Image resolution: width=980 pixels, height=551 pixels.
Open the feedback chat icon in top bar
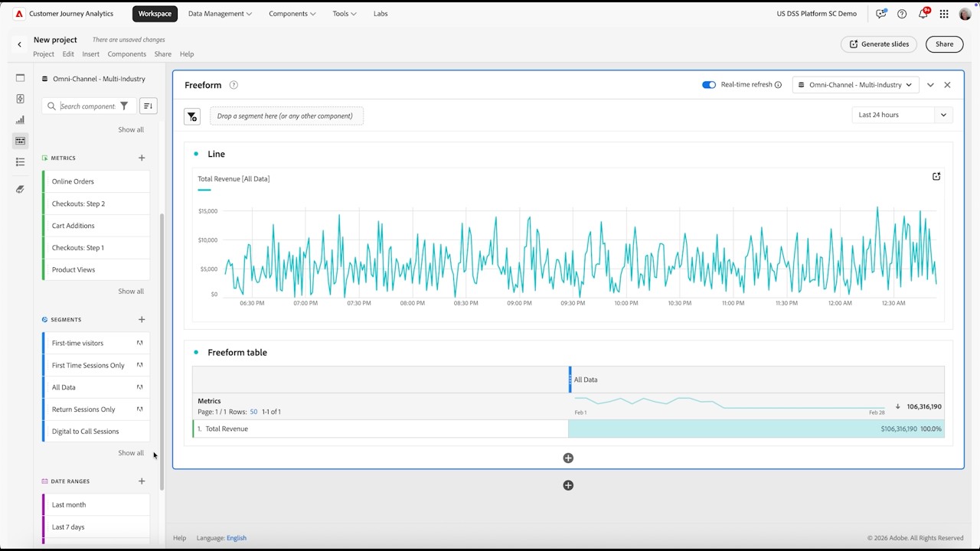(x=881, y=14)
